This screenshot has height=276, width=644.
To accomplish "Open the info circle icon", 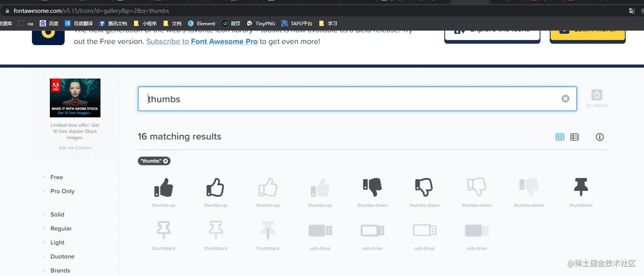I will [x=600, y=137].
